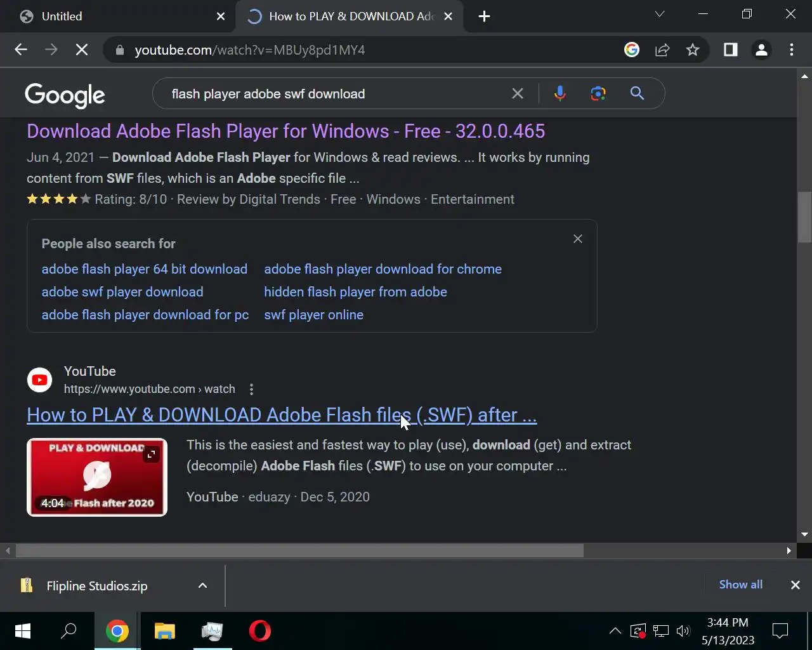Show all downloads

tap(740, 585)
